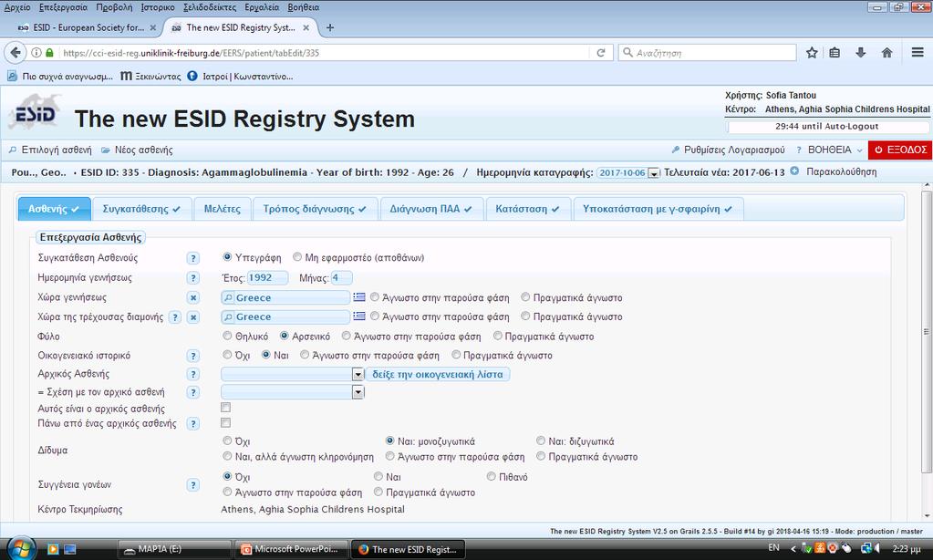
Task: Open the Windows Start button
Action: (x=21, y=547)
